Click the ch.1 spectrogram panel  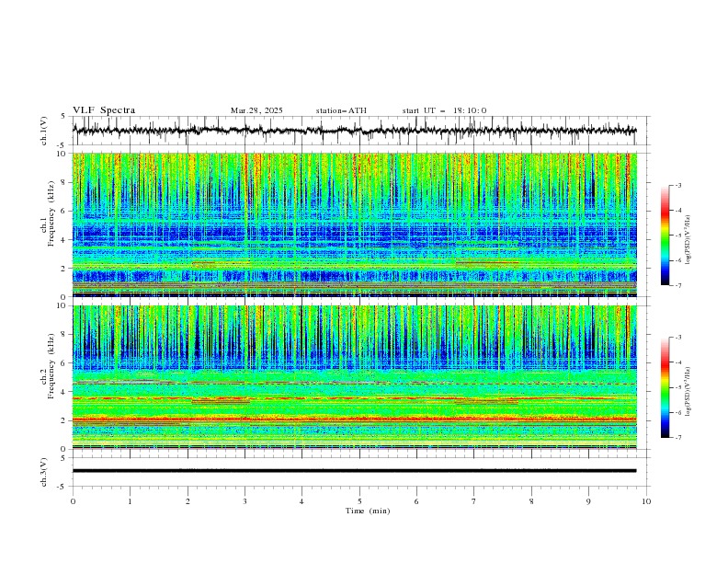pos(355,224)
